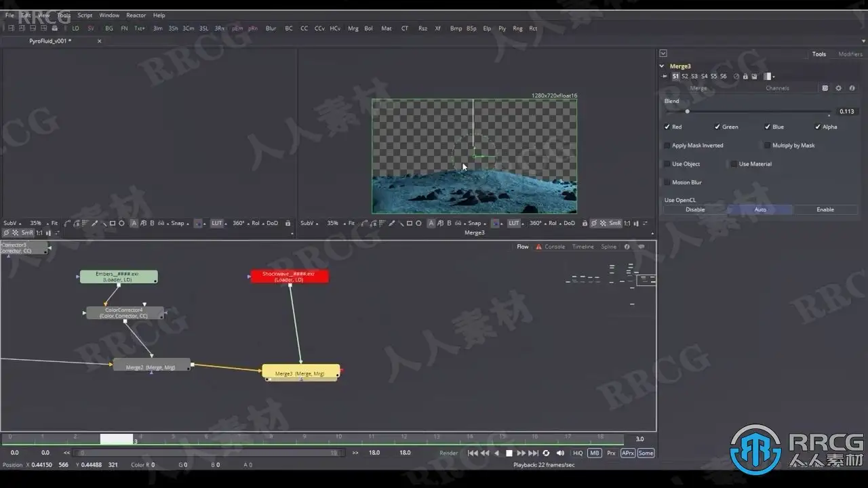Insert a Fast Noise node via FN
The width and height of the screenshot is (868, 488).
point(124,28)
